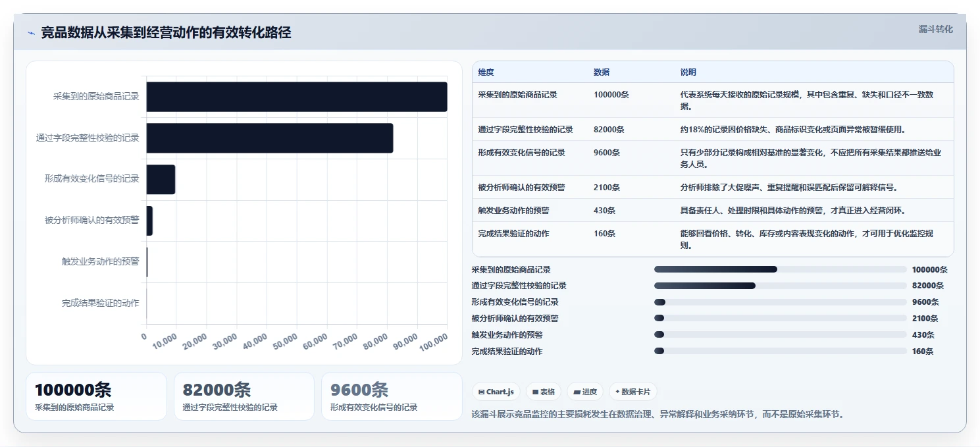
Task: Click the chart bar for 采集到的原始商品记录
Action: (x=297, y=97)
